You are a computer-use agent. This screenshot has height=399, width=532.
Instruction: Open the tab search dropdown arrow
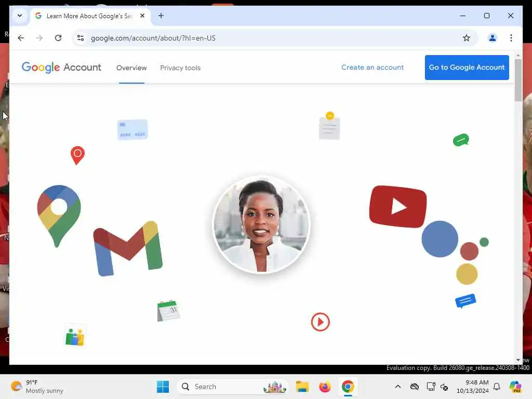point(20,16)
